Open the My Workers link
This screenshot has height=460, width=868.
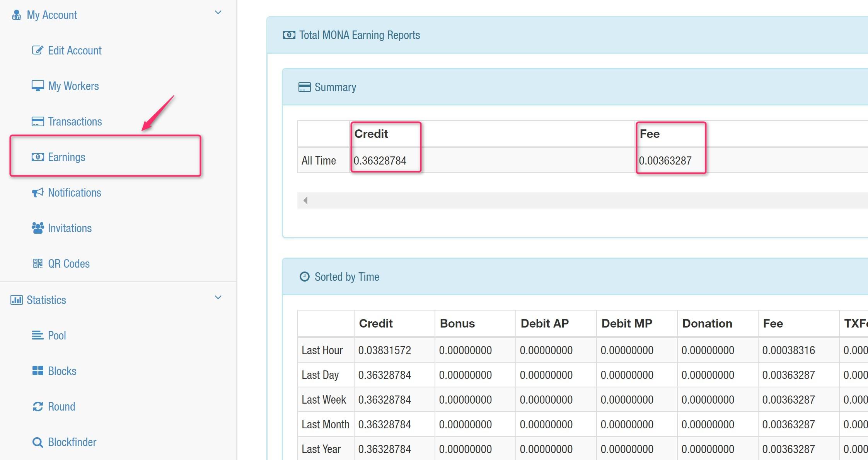tap(73, 86)
